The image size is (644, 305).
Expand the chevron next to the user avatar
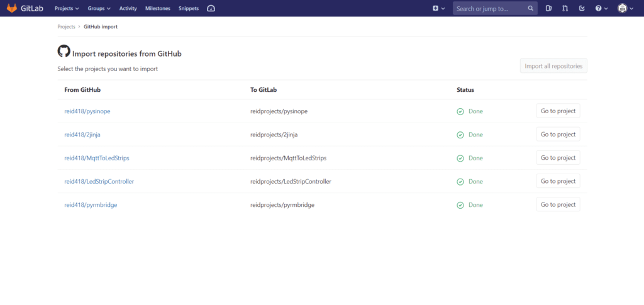tap(631, 8)
